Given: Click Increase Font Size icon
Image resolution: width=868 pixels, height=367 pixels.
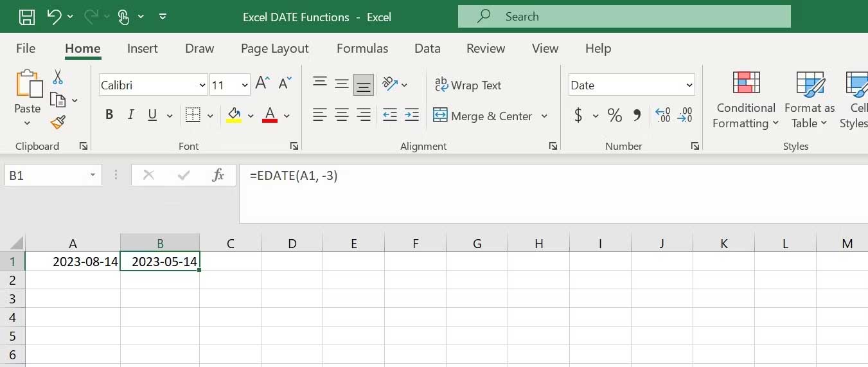Looking at the screenshot, I should (262, 83).
